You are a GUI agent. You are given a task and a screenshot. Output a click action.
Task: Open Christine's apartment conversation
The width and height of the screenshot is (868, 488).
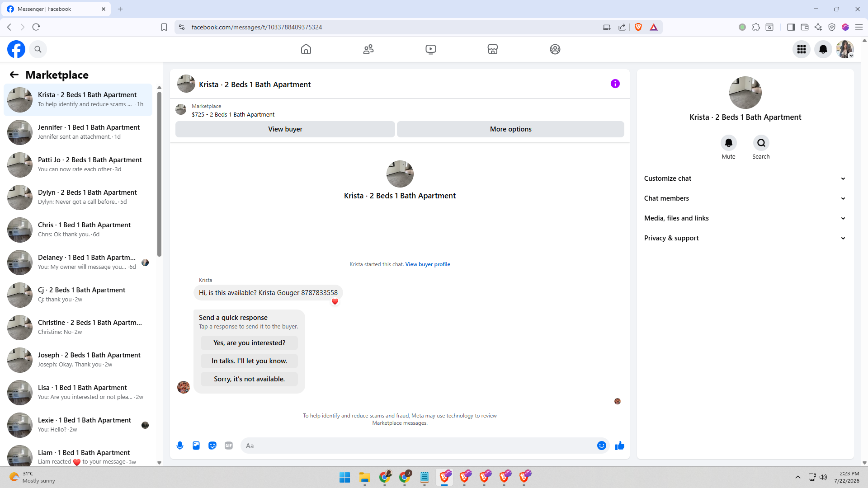coord(78,328)
